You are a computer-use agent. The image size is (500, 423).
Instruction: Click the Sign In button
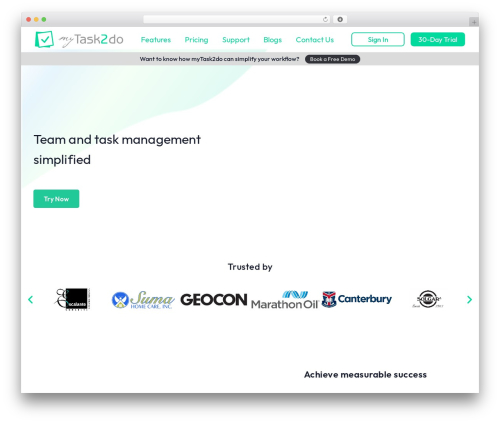point(378,39)
